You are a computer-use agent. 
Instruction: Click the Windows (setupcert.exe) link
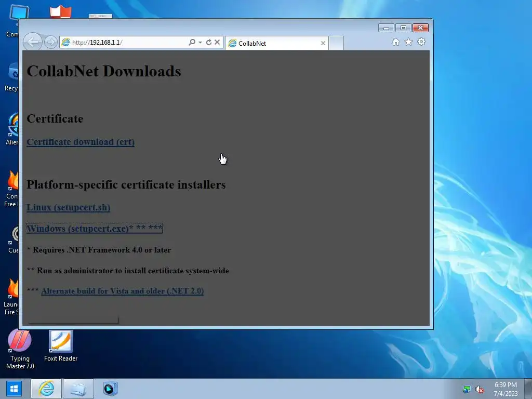pyautogui.click(x=95, y=229)
